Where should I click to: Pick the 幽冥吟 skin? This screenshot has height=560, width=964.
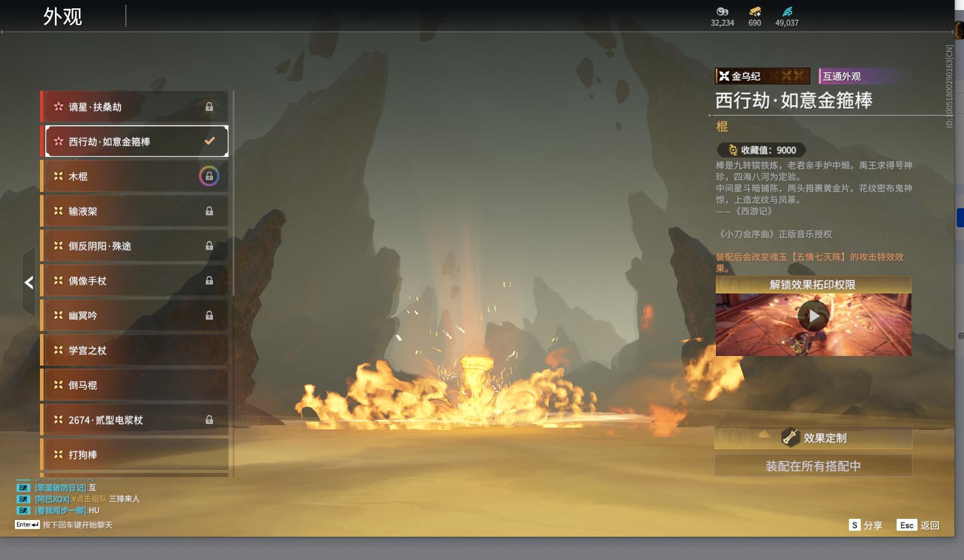(x=134, y=315)
